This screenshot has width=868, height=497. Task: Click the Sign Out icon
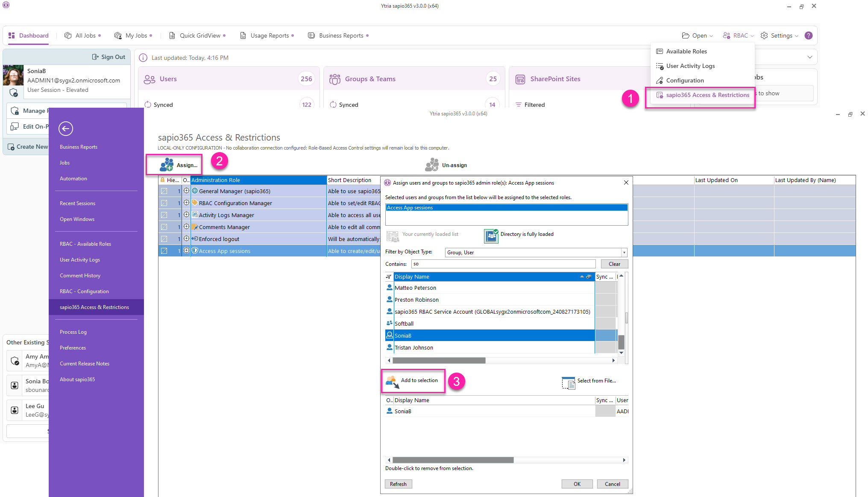[95, 57]
